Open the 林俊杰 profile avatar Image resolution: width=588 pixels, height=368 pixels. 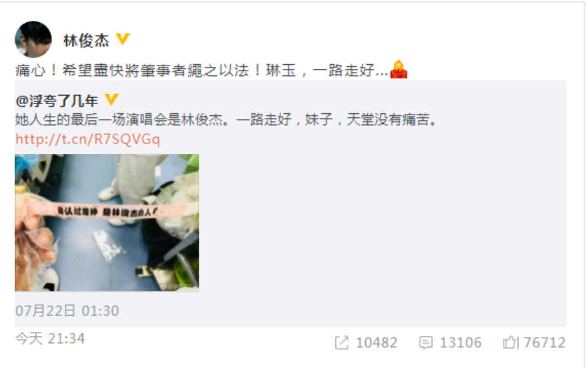[33, 39]
